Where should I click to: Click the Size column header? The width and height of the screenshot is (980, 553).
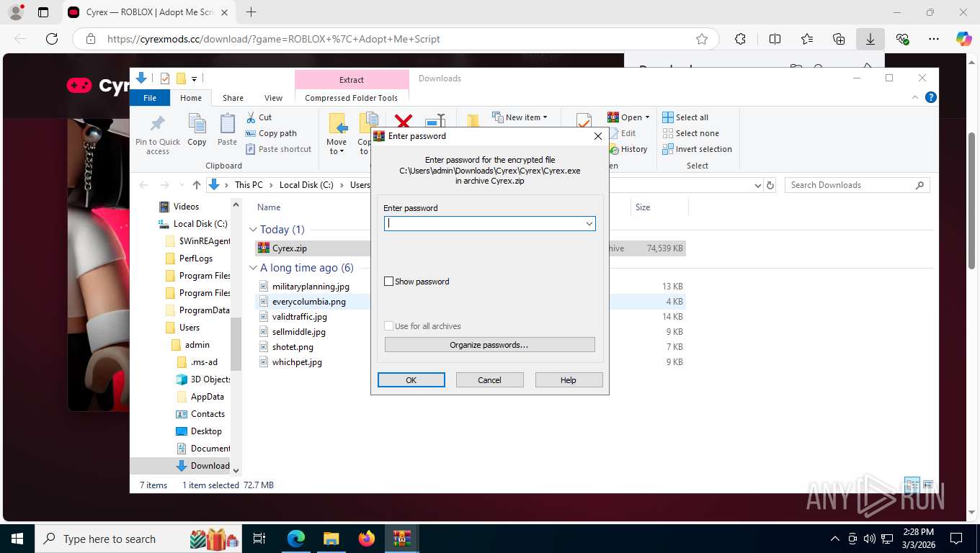point(643,207)
